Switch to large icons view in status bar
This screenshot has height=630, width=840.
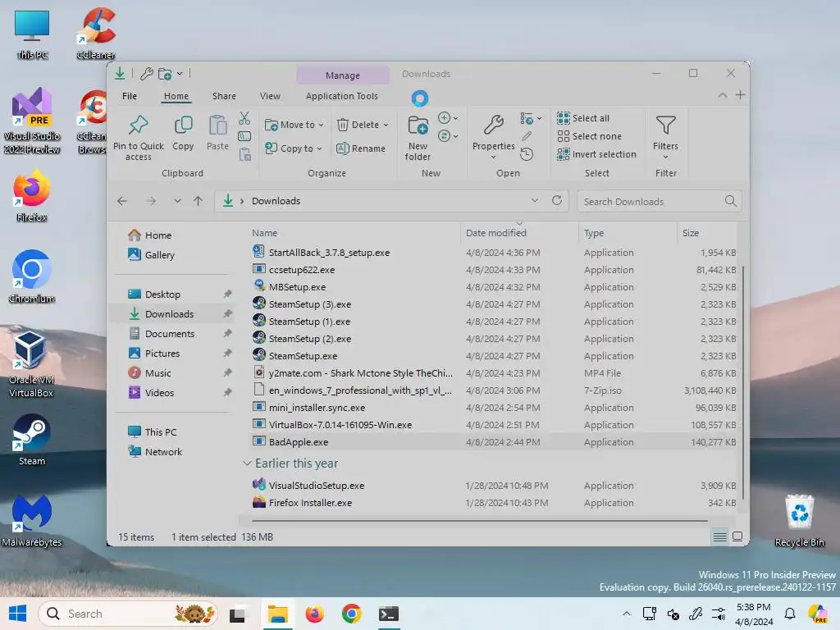(x=737, y=536)
